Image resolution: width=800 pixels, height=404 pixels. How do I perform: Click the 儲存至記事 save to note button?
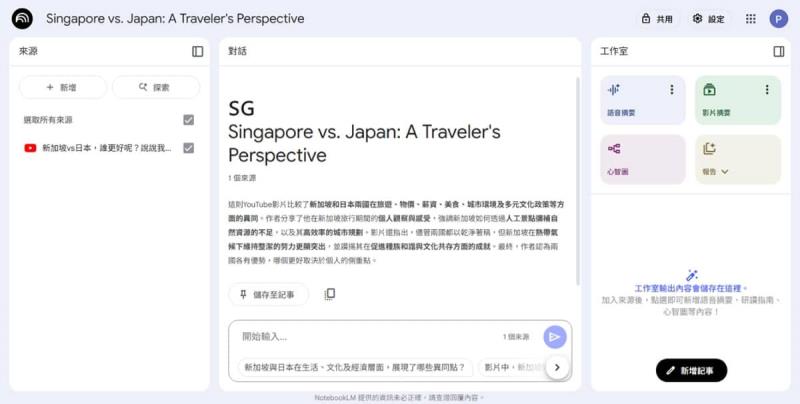268,294
